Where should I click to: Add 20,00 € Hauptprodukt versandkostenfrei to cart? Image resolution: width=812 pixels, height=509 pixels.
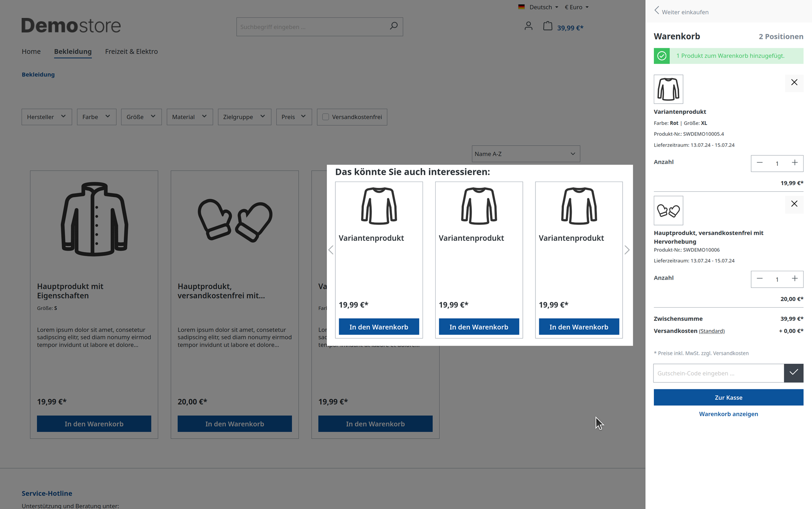click(x=235, y=424)
